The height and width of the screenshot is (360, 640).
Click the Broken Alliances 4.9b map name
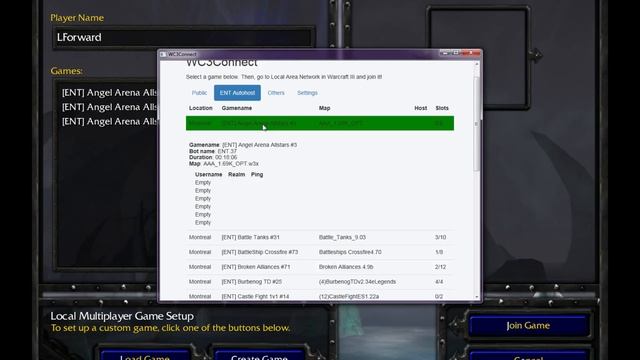point(346,267)
